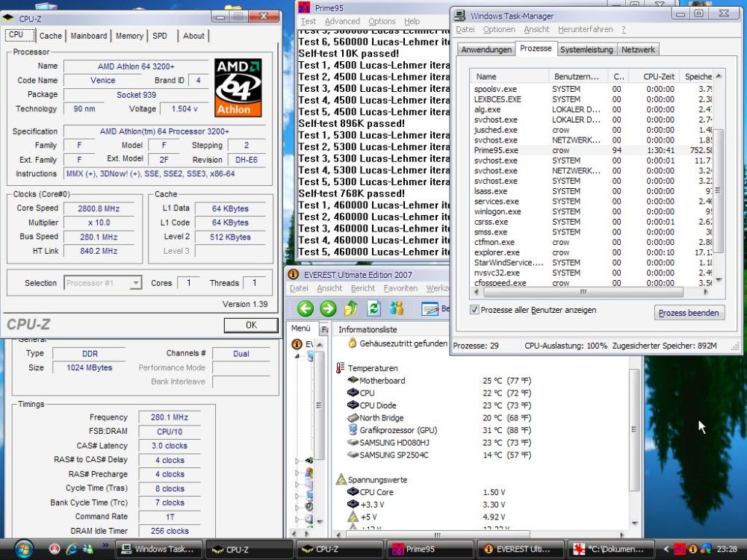Click the Gehäusezutritt lock icon
747x560 pixels.
[x=352, y=343]
